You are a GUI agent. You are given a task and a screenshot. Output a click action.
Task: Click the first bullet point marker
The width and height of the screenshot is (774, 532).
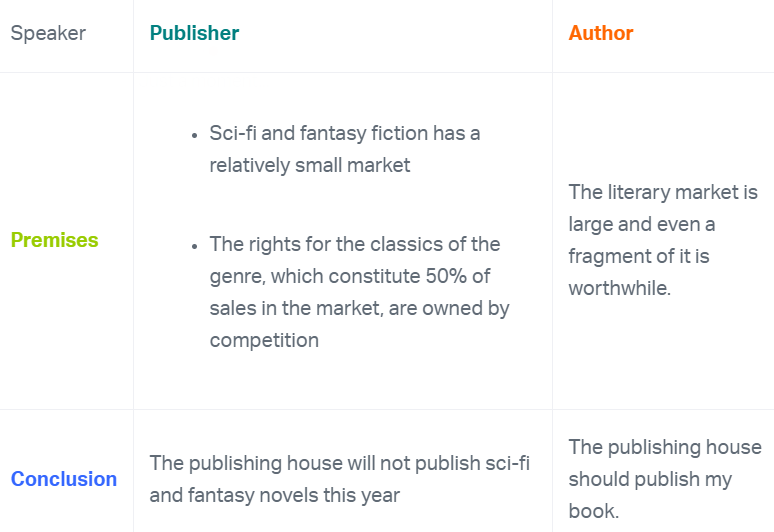[x=194, y=134]
